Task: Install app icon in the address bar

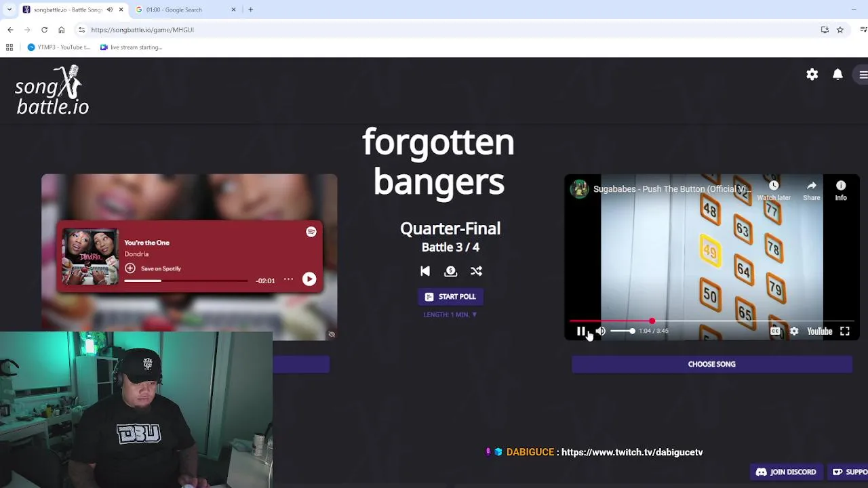Action: [x=825, y=30]
